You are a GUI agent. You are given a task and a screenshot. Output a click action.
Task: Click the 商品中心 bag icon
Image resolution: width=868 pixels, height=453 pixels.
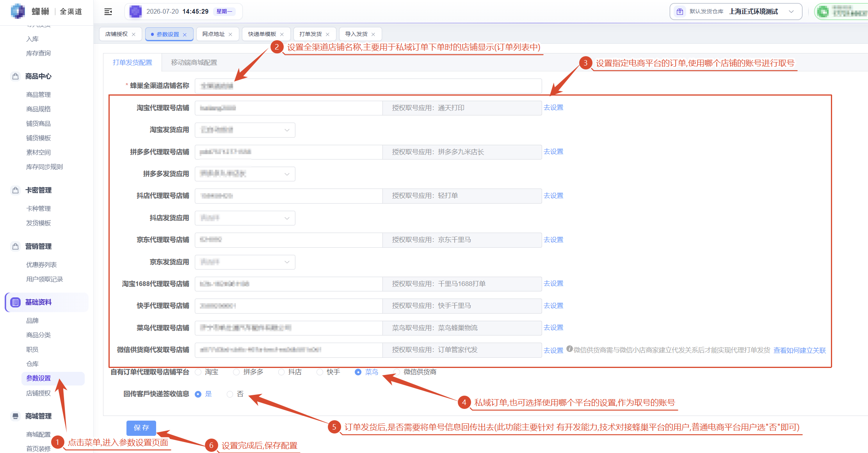click(x=16, y=76)
